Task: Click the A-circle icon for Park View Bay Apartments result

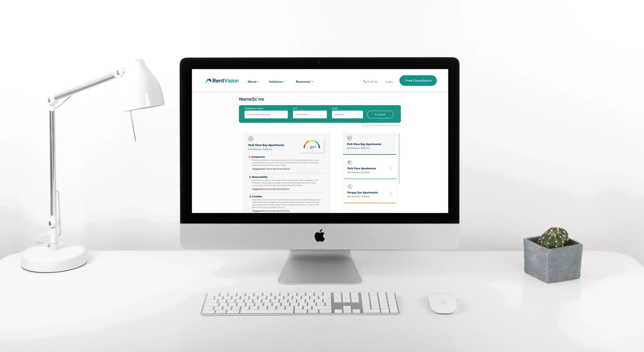Action: click(349, 137)
